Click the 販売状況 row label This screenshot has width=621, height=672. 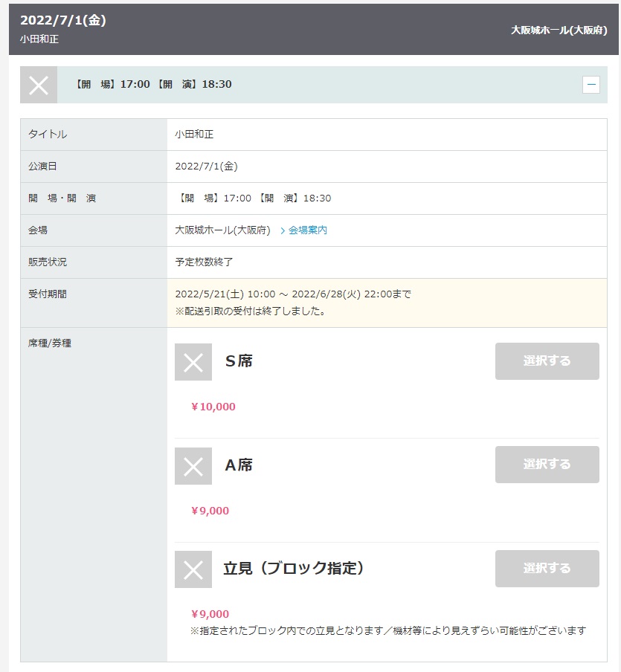48,262
